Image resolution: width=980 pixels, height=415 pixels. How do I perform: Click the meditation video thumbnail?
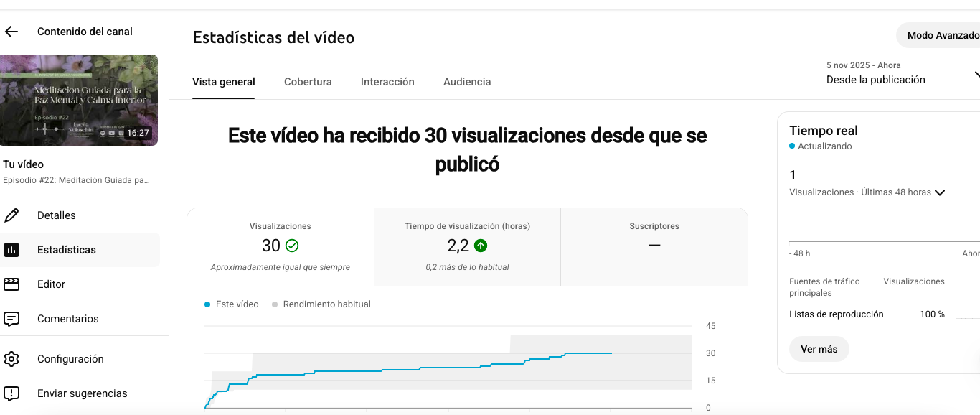click(79, 100)
